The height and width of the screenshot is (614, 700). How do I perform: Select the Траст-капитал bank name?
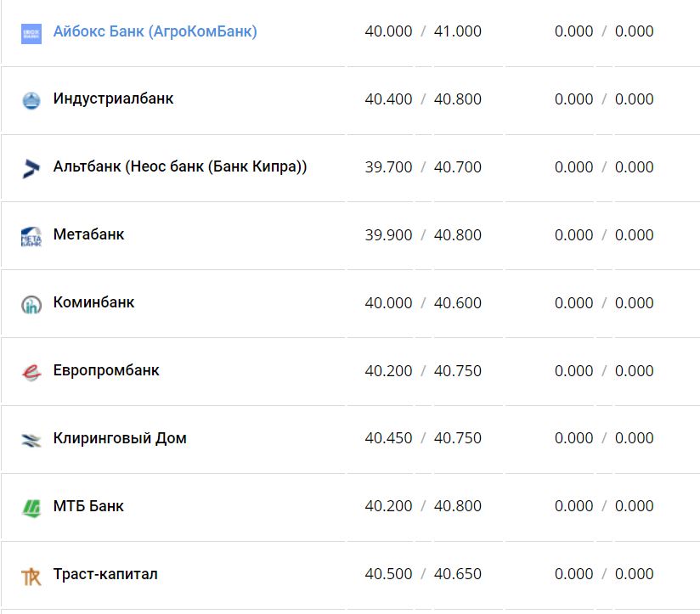click(x=105, y=574)
